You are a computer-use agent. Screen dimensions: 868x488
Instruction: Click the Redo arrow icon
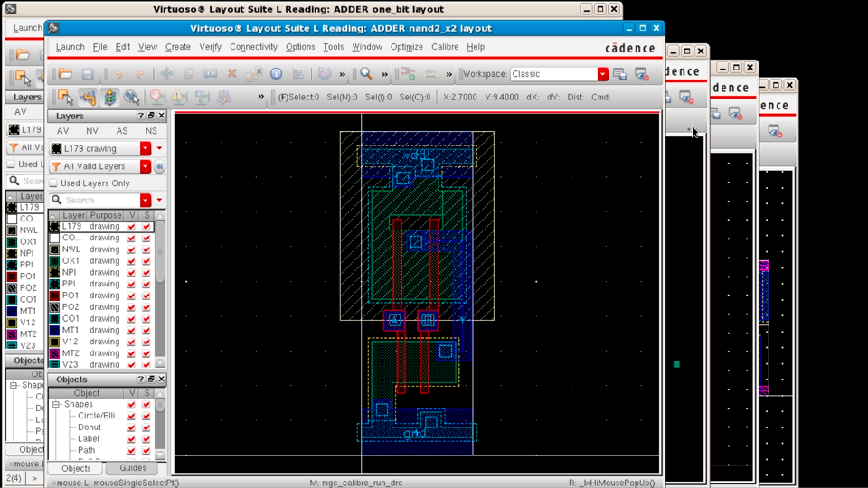[141, 73]
